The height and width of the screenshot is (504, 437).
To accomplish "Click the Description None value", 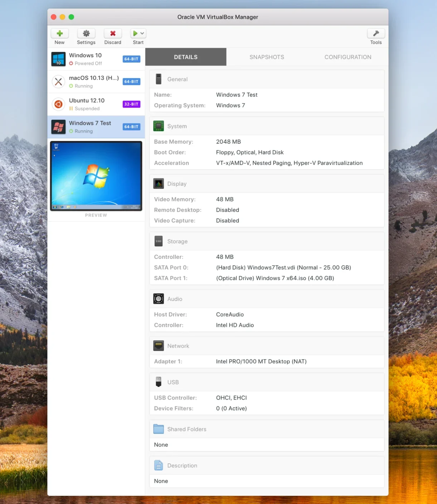I will [161, 481].
